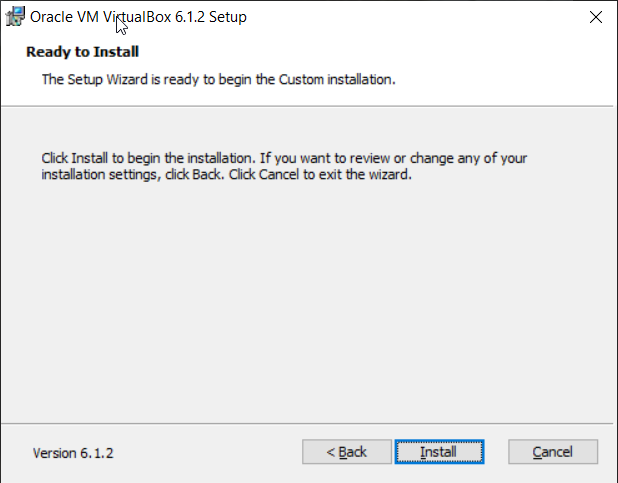This screenshot has height=483, width=618.
Task: Close the setup wizard window
Action: point(595,17)
